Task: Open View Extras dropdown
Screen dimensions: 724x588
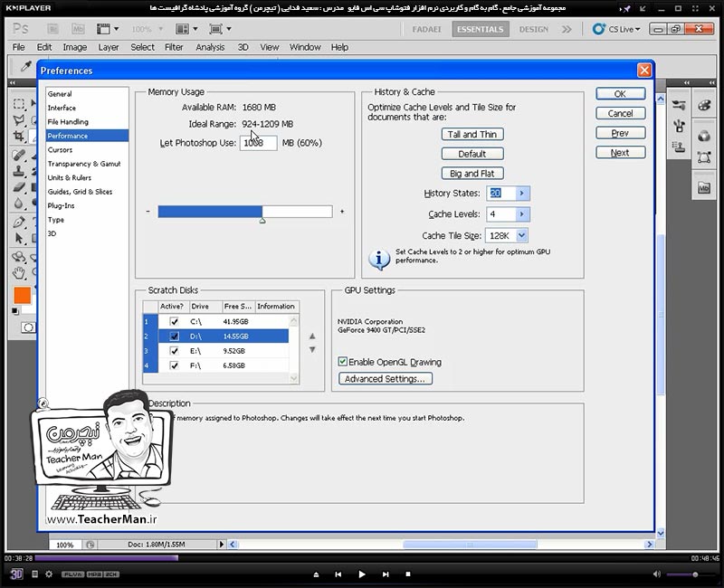Action: [108, 29]
